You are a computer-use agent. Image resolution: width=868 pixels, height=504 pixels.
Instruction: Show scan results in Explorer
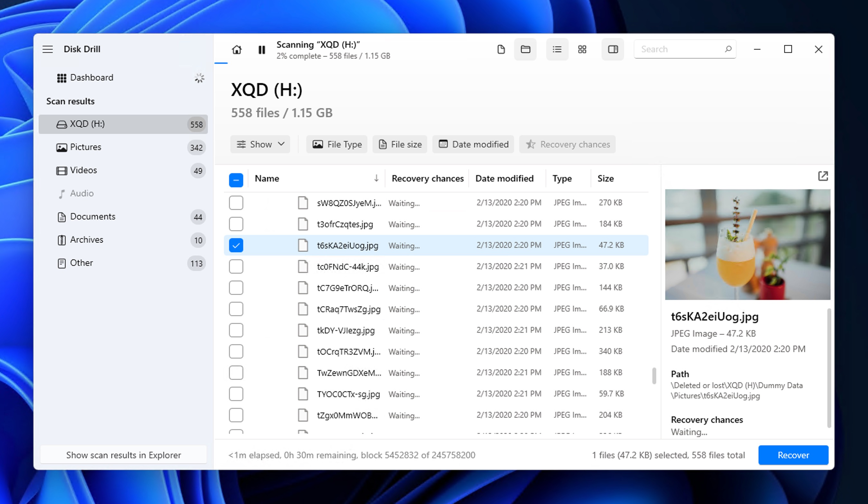pos(123,455)
